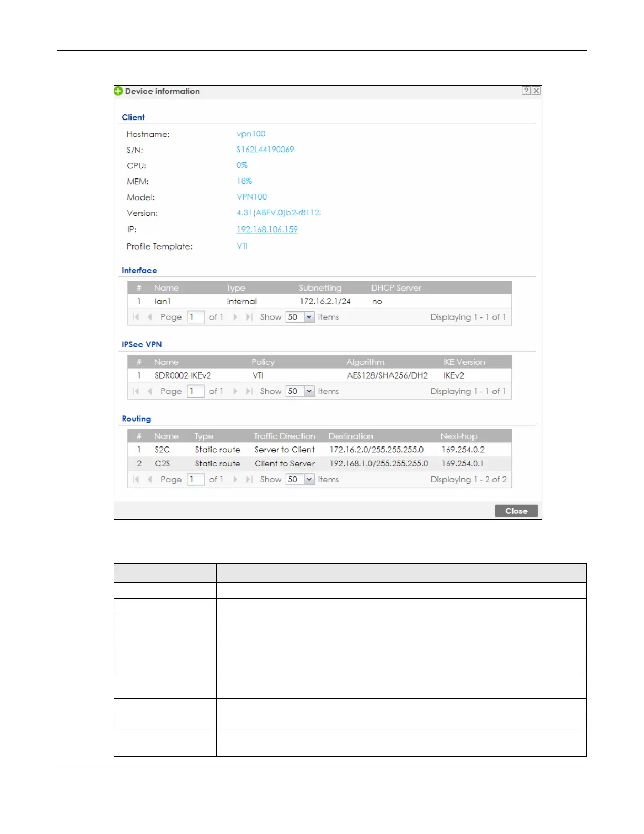Go to first page in Routing table

136,479
